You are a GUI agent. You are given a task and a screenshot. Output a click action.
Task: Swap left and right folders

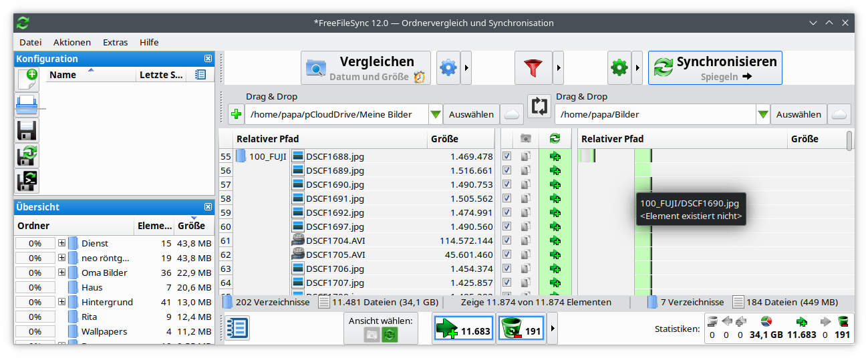point(539,106)
